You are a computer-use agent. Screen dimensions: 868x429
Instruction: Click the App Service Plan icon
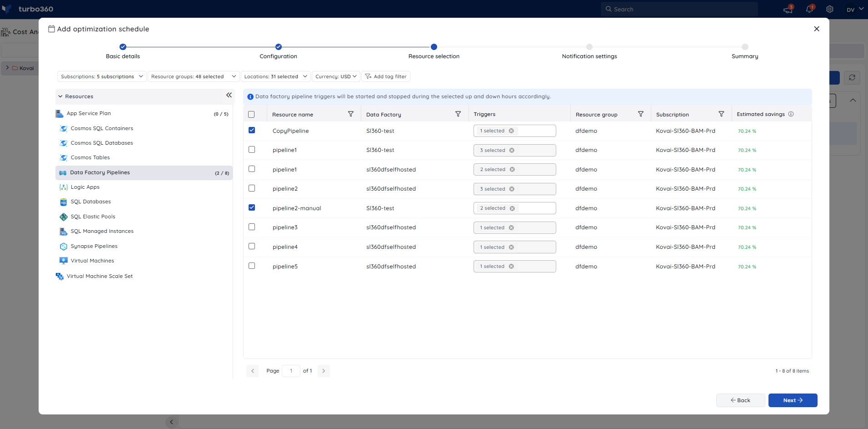[x=60, y=114]
